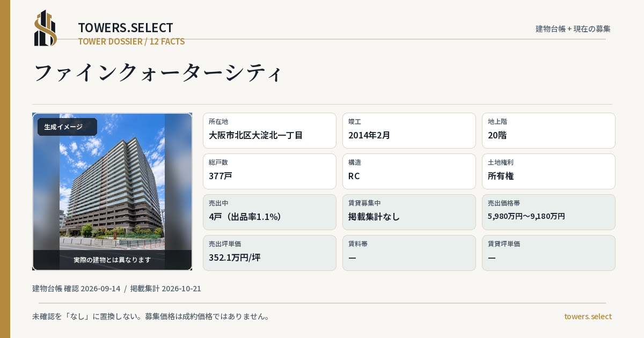The height and width of the screenshot is (338, 644).
Task: Click the ファインクォーターシティ building title
Action: pos(158,73)
